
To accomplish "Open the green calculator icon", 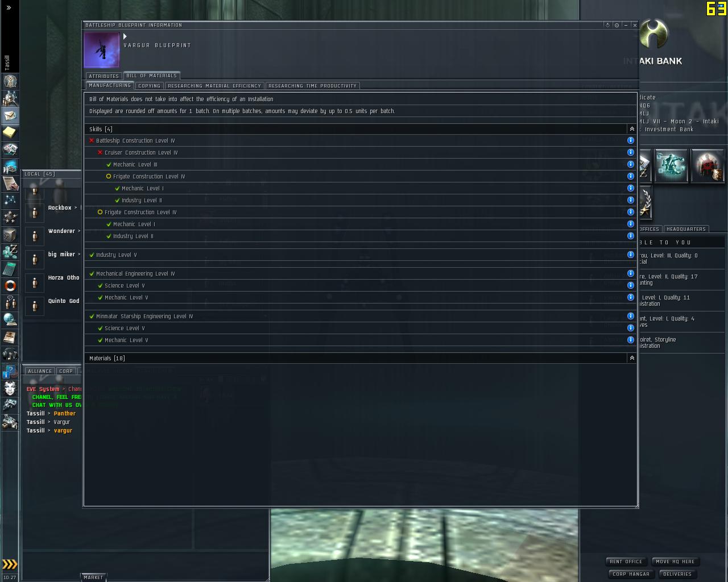I will click(10, 268).
